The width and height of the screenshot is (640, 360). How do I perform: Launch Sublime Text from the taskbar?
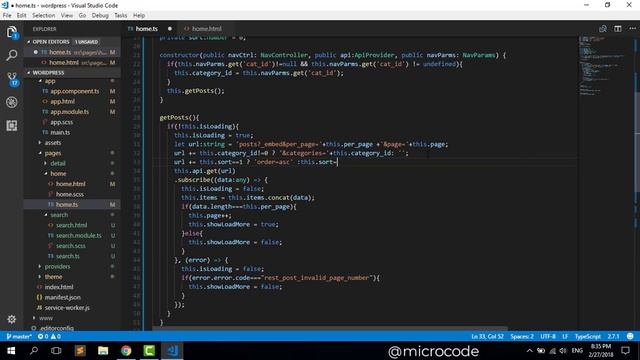[x=80, y=351]
